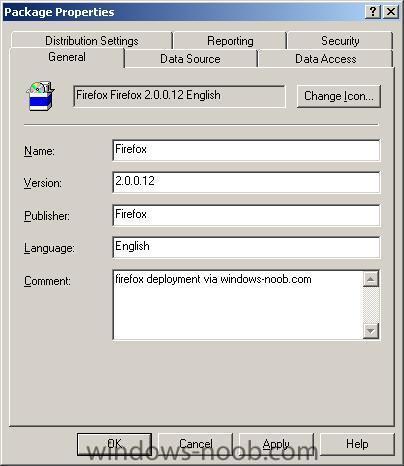Screen dimensions: 404x466
Task: Click the Publisher text box
Action: (246, 215)
